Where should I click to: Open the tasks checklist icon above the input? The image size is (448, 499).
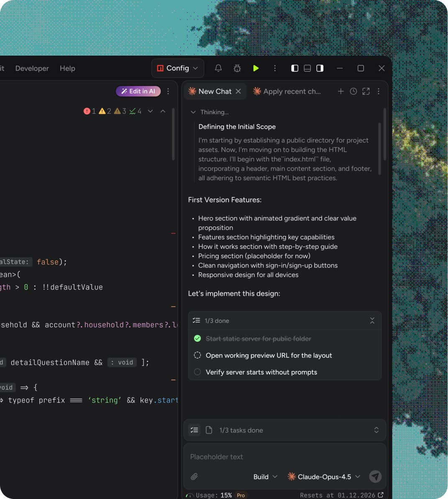pos(194,430)
